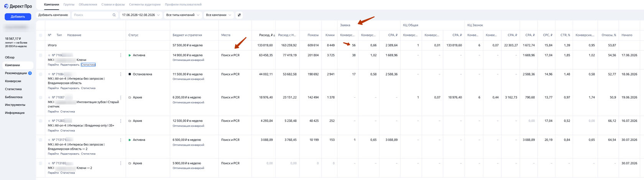Open three-dot menu for Имплантация зубов campaign

(x=121, y=98)
